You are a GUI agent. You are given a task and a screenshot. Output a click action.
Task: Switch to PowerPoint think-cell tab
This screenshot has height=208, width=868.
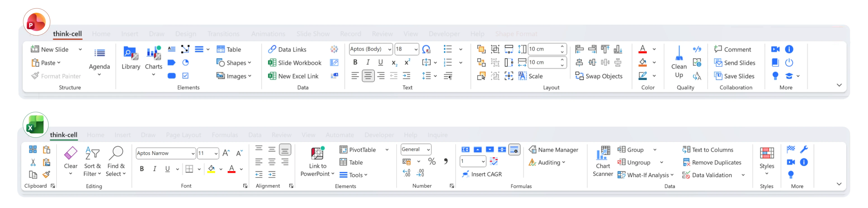click(67, 34)
